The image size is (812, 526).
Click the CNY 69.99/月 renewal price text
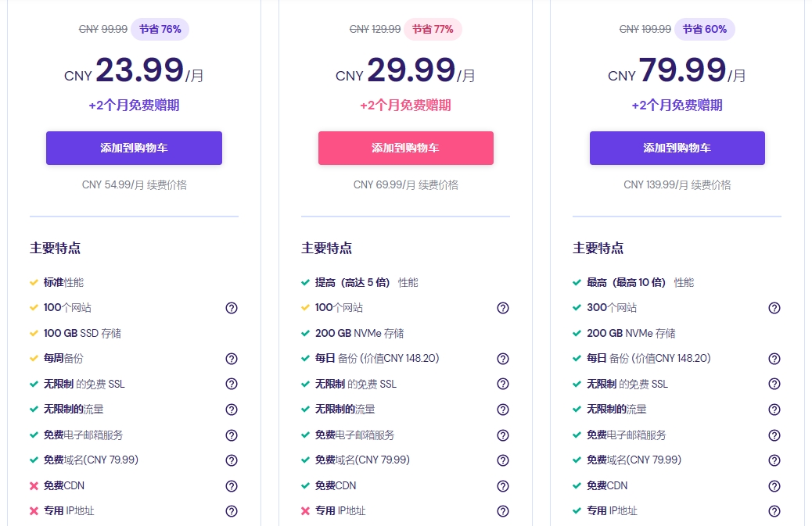pos(405,185)
